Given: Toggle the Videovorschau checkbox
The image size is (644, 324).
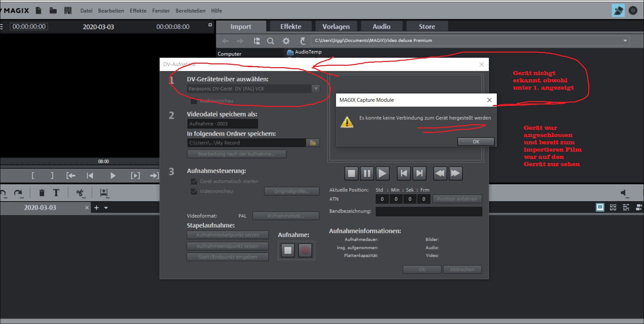Looking at the screenshot, I should (x=194, y=191).
